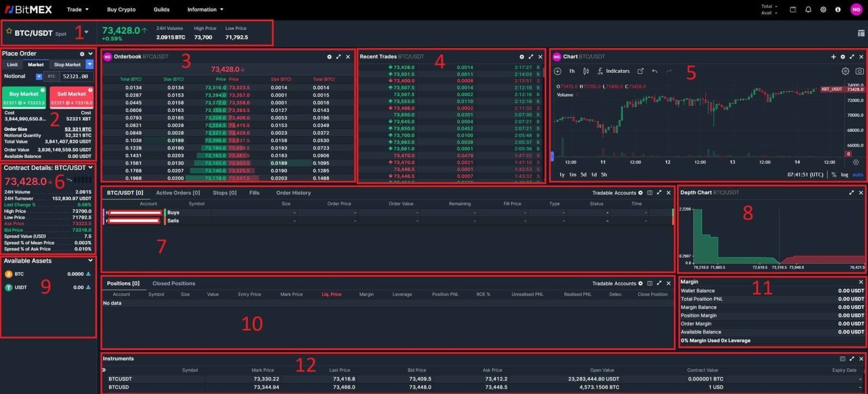Toggle percent scale on chart
The width and height of the screenshot is (868, 394).
click(834, 175)
